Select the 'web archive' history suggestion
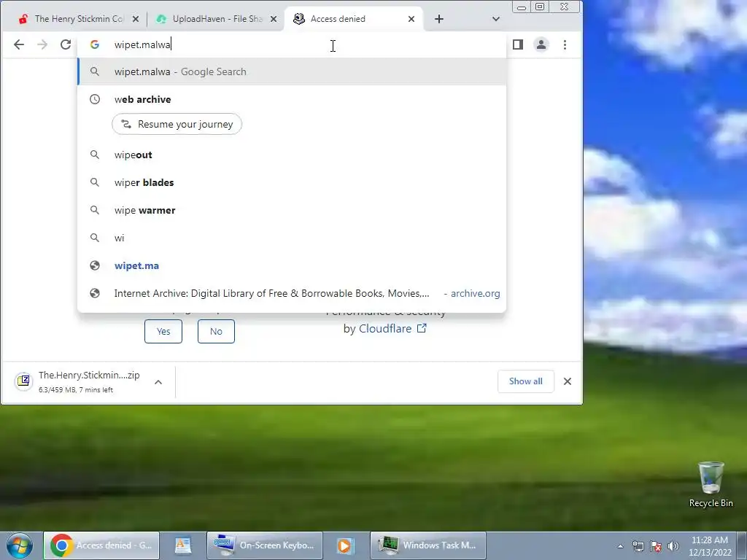The image size is (747, 560). coord(292,99)
